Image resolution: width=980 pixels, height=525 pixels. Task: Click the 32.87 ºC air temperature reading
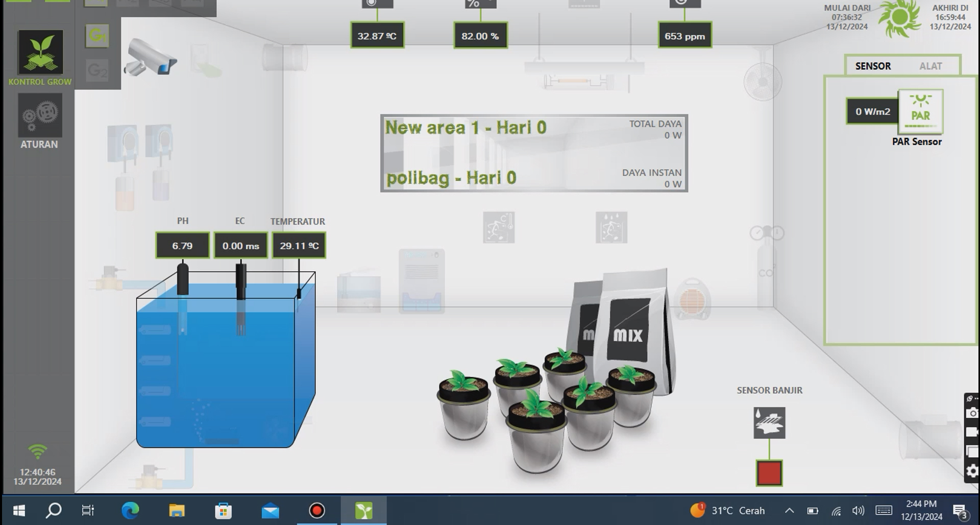pos(377,36)
